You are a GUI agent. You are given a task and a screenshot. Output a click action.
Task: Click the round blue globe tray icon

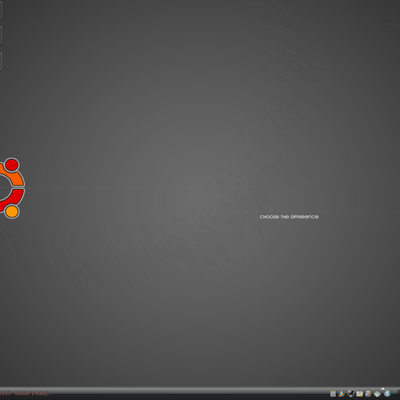tap(387, 394)
